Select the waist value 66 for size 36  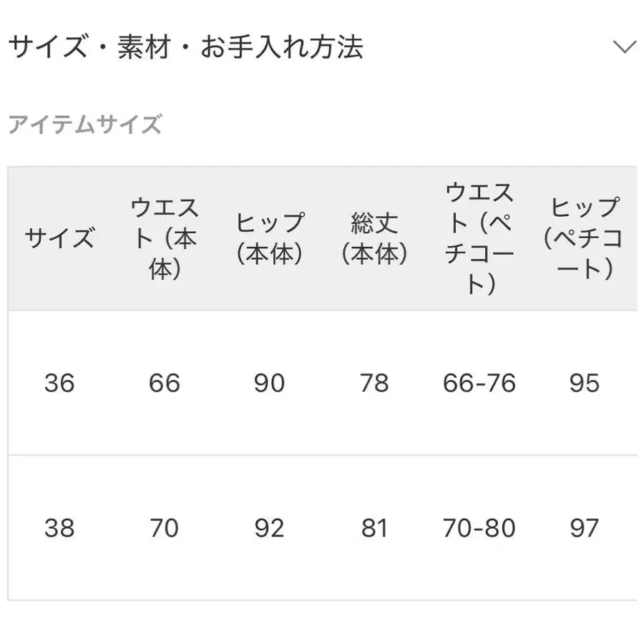(x=165, y=384)
